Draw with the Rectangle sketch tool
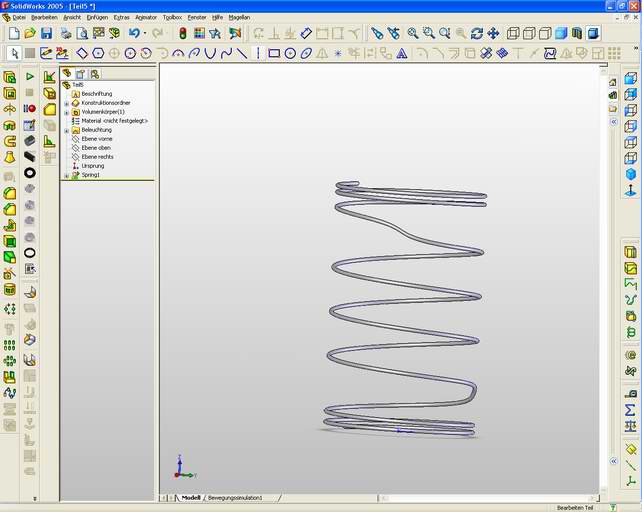 (274, 53)
